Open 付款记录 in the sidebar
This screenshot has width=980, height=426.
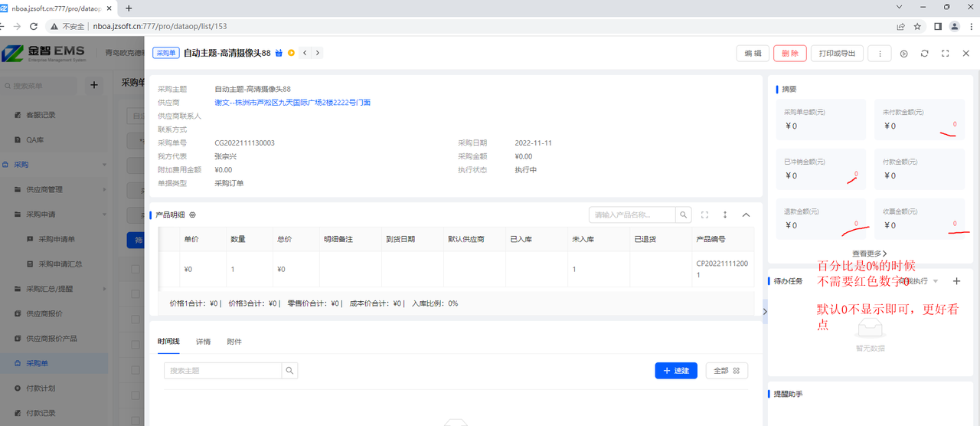tap(41, 413)
